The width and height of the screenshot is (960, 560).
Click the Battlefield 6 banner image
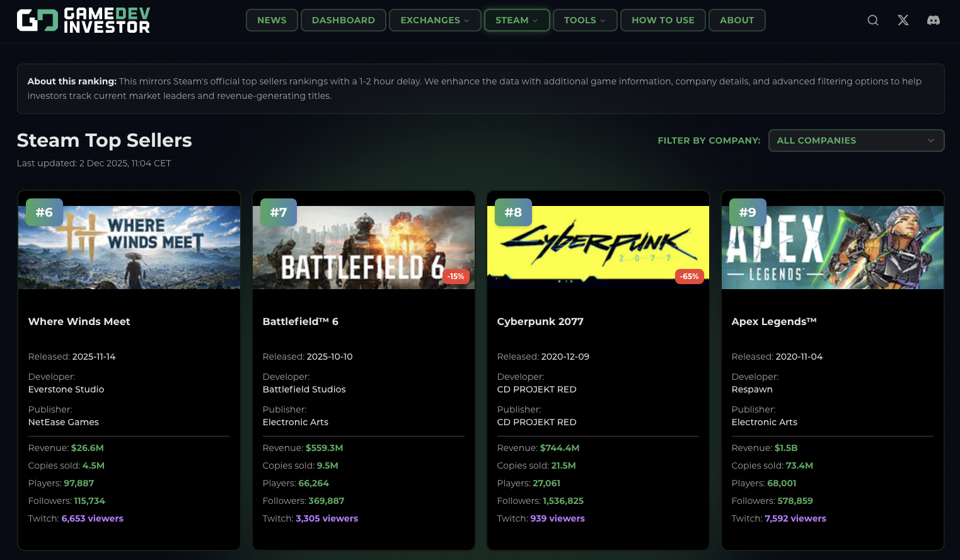point(363,246)
